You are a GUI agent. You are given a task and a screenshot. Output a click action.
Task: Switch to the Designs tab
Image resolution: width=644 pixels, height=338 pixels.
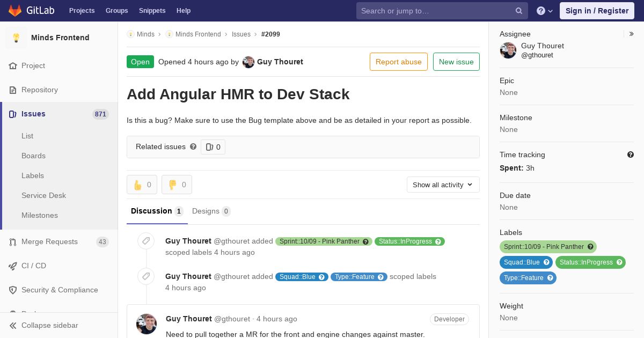pyautogui.click(x=211, y=211)
